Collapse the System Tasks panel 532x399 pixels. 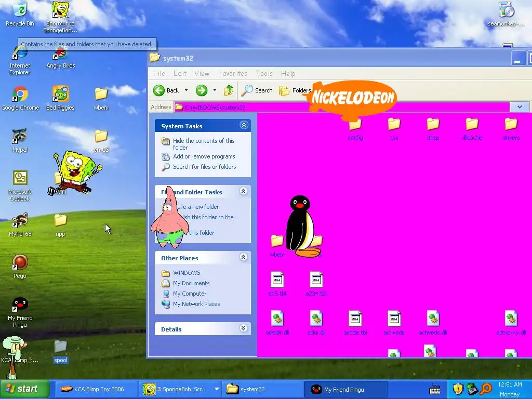pos(244,125)
